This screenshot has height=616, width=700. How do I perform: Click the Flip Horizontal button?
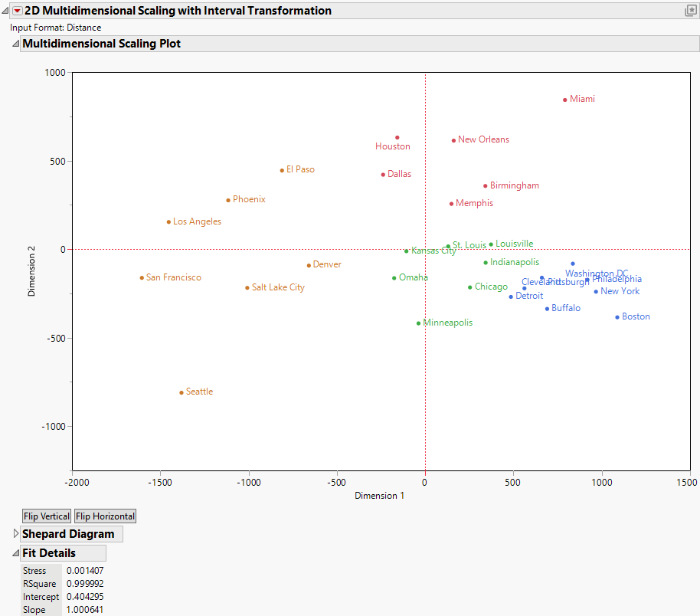[104, 516]
